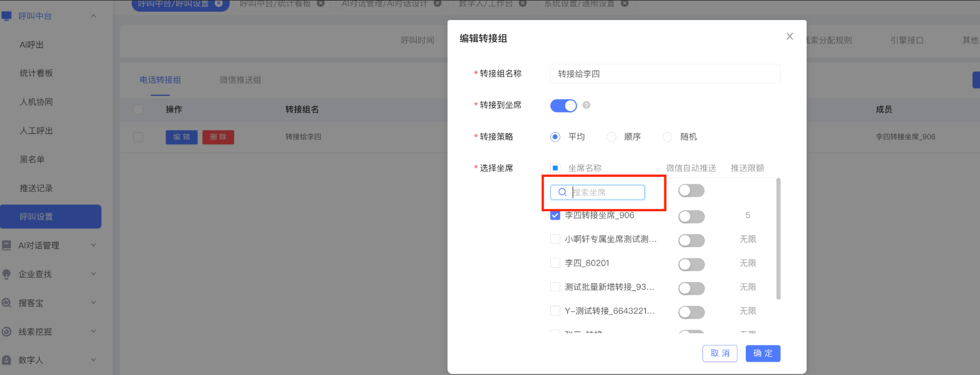Uncheck the 李四转接坐席_906 checkbox
980x375 pixels.
coord(555,215)
